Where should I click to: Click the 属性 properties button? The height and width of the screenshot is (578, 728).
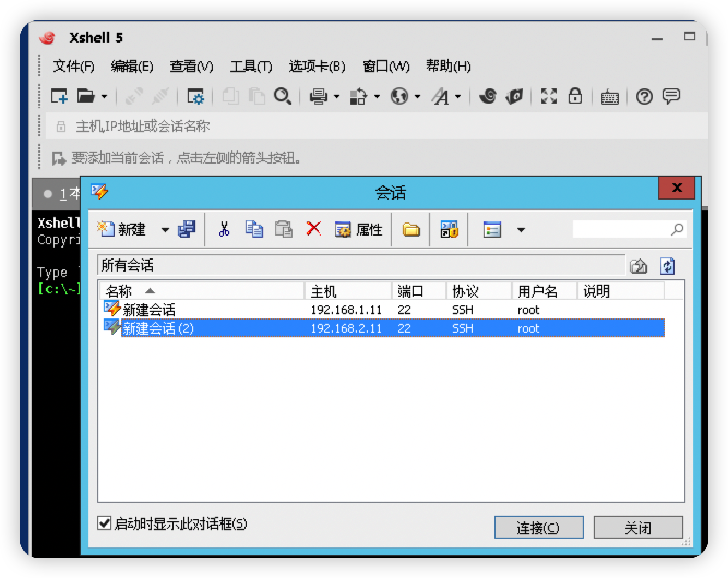click(359, 230)
